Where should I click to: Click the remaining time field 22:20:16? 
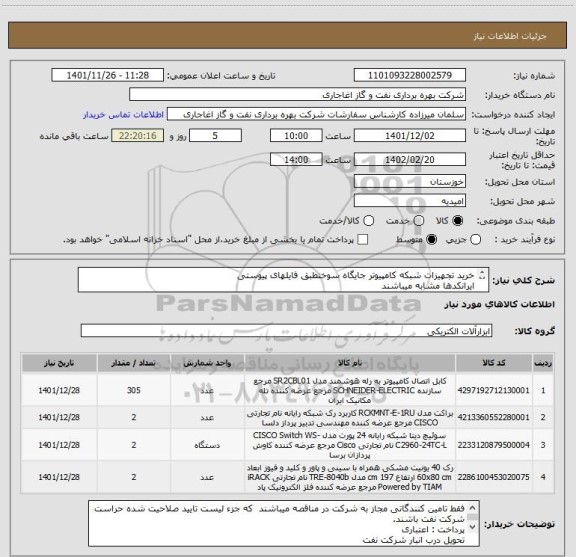tap(138, 136)
